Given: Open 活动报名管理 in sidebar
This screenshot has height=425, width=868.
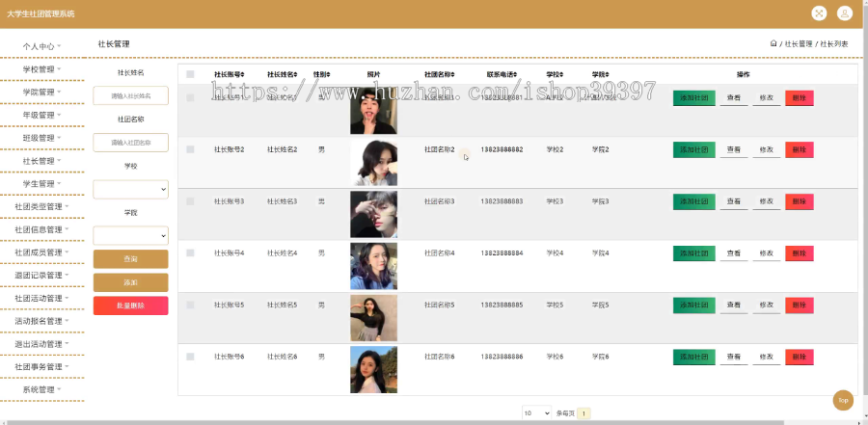Looking at the screenshot, I should (42, 321).
